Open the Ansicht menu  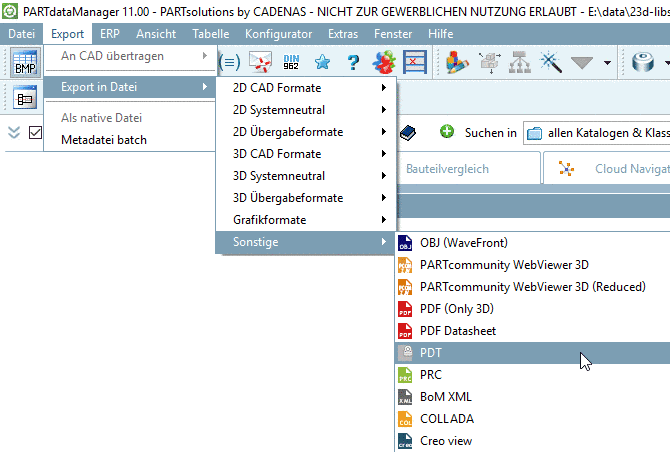click(x=156, y=34)
